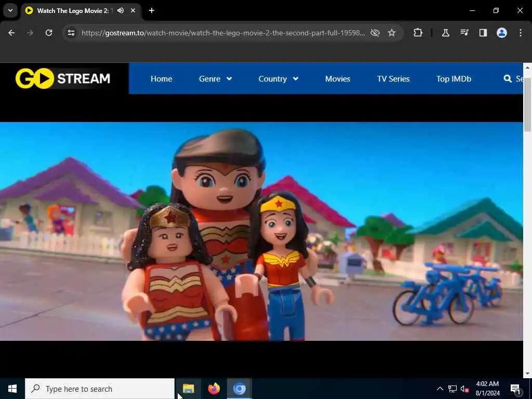Toggle the browser side panel
The width and height of the screenshot is (532, 399).
pyautogui.click(x=483, y=33)
